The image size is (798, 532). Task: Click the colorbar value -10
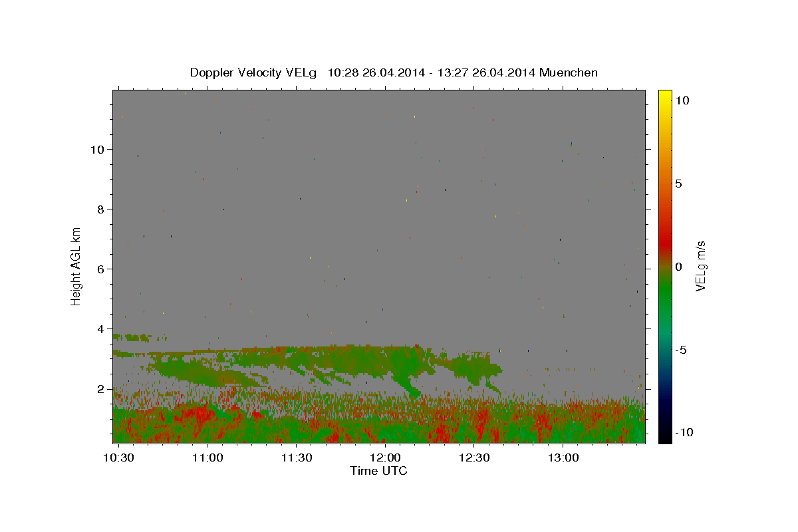684,432
